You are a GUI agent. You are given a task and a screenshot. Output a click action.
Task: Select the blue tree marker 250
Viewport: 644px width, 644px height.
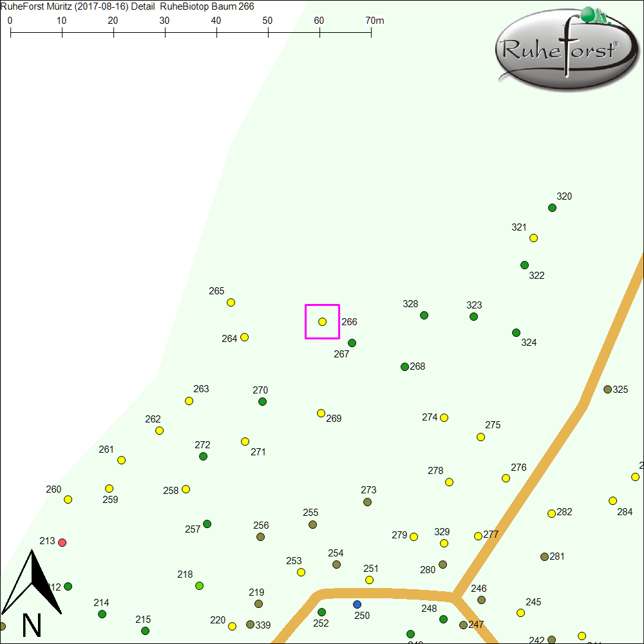(357, 604)
